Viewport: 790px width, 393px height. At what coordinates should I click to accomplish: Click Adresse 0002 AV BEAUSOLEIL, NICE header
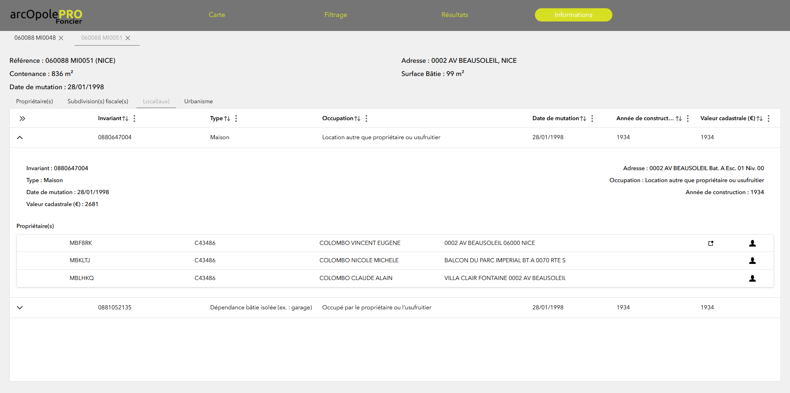tap(459, 61)
